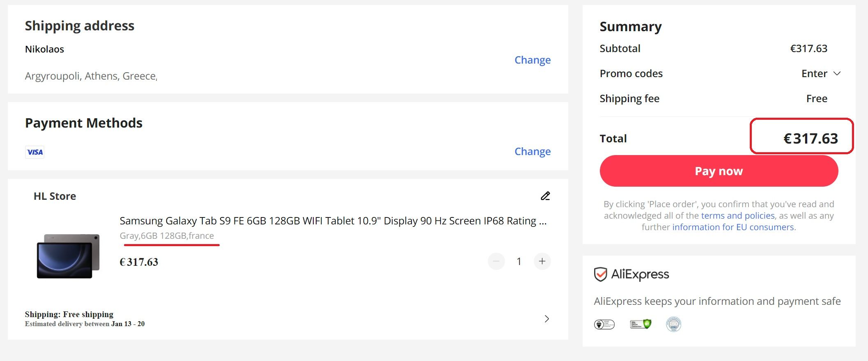The height and width of the screenshot is (361, 868).
Task: Edit the HL Store order with pencil icon
Action: (545, 196)
